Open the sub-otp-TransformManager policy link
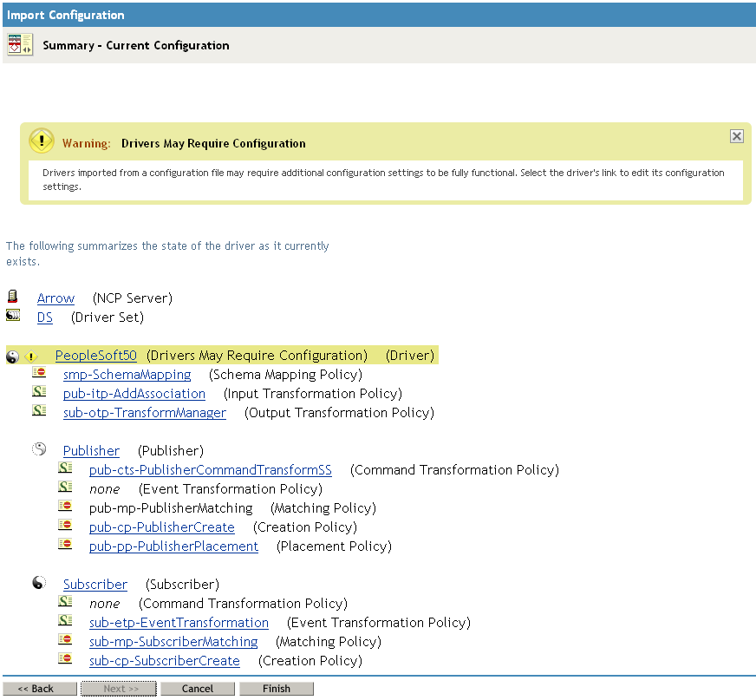The width and height of the screenshot is (756, 700). click(x=144, y=413)
